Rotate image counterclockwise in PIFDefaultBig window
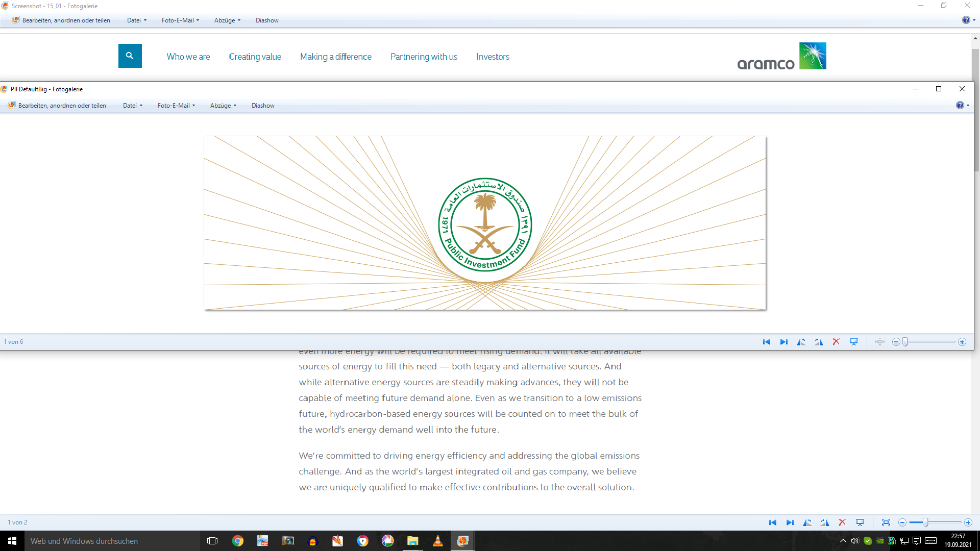 click(801, 342)
